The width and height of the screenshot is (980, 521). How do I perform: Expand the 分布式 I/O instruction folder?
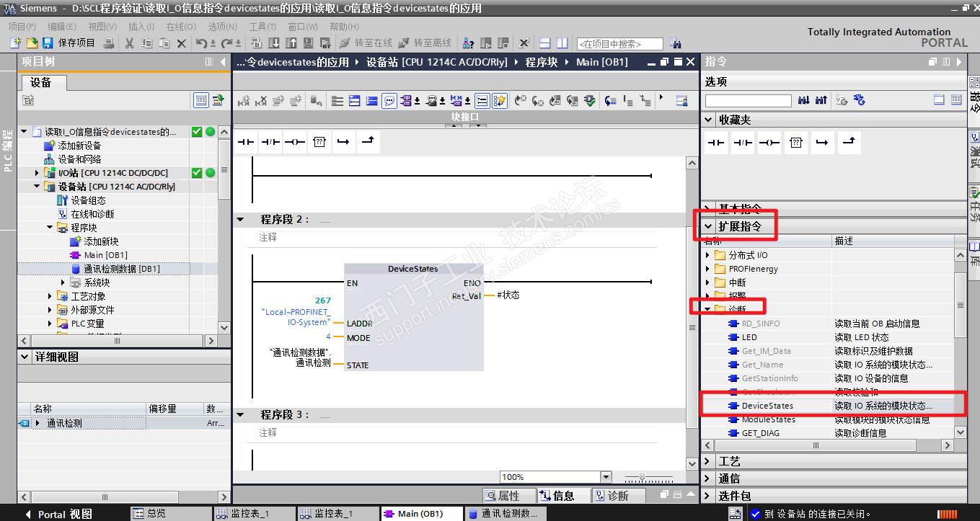[708, 255]
